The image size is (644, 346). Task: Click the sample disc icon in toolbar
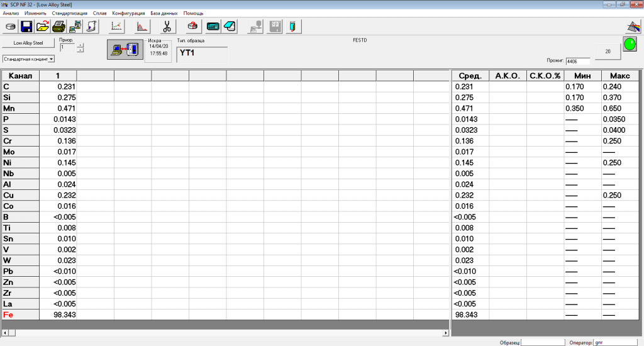(x=11, y=26)
